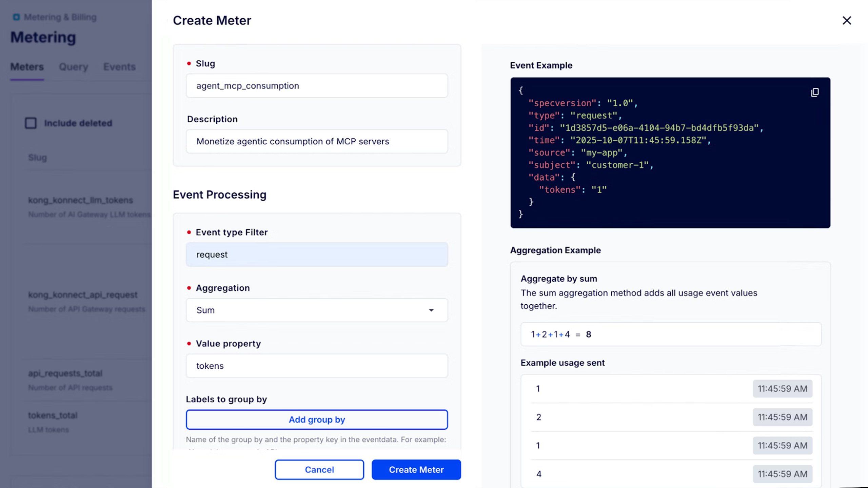Select the Value property tokens field
Image resolution: width=868 pixels, height=488 pixels.
pyautogui.click(x=316, y=366)
